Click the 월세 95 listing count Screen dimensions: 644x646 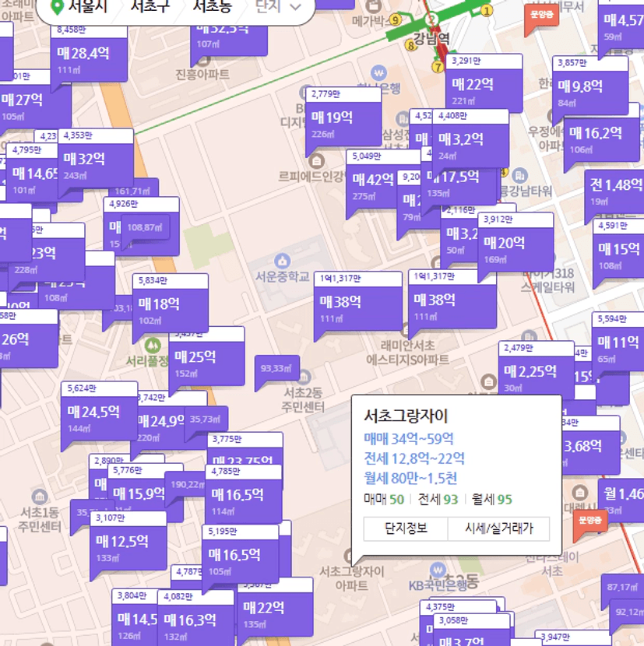492,500
